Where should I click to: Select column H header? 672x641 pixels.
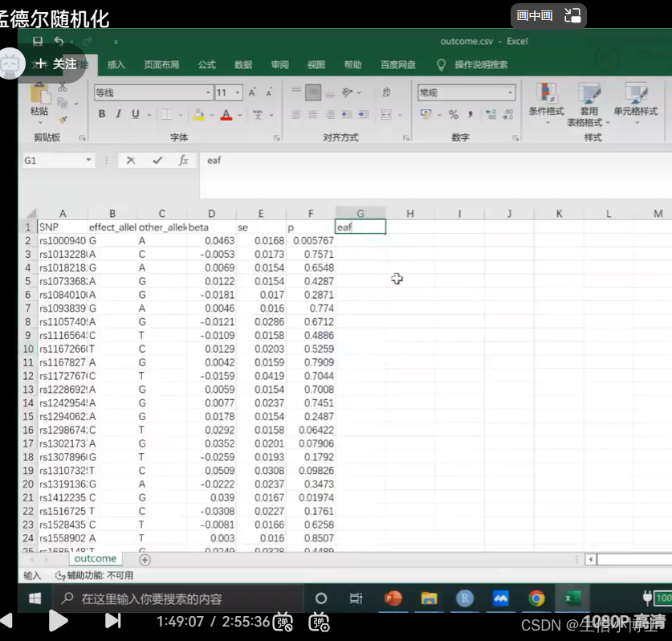[409, 213]
